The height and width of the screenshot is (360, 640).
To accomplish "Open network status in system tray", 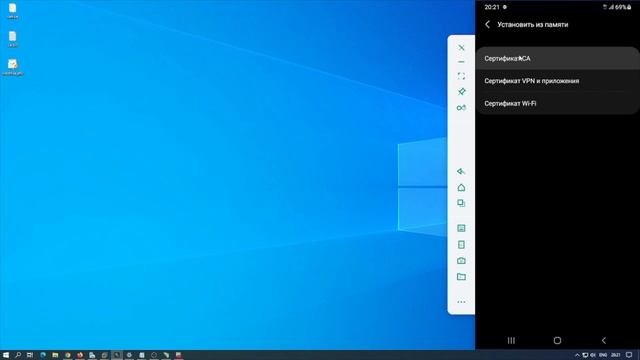I will 585,355.
